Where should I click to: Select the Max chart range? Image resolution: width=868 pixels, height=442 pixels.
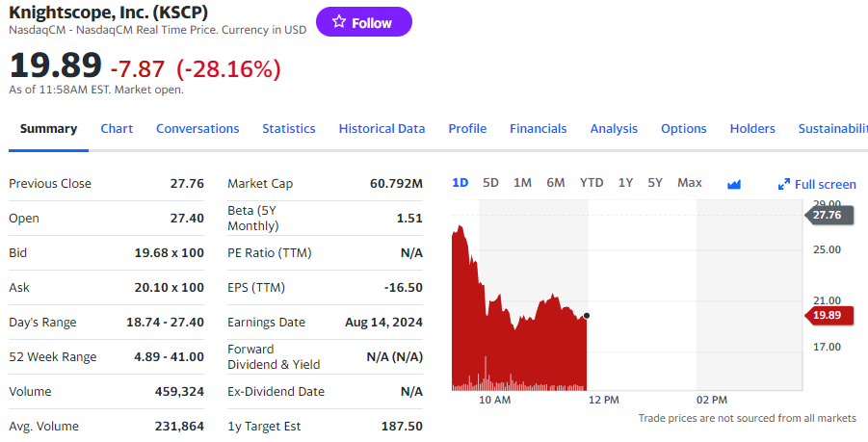coord(690,183)
